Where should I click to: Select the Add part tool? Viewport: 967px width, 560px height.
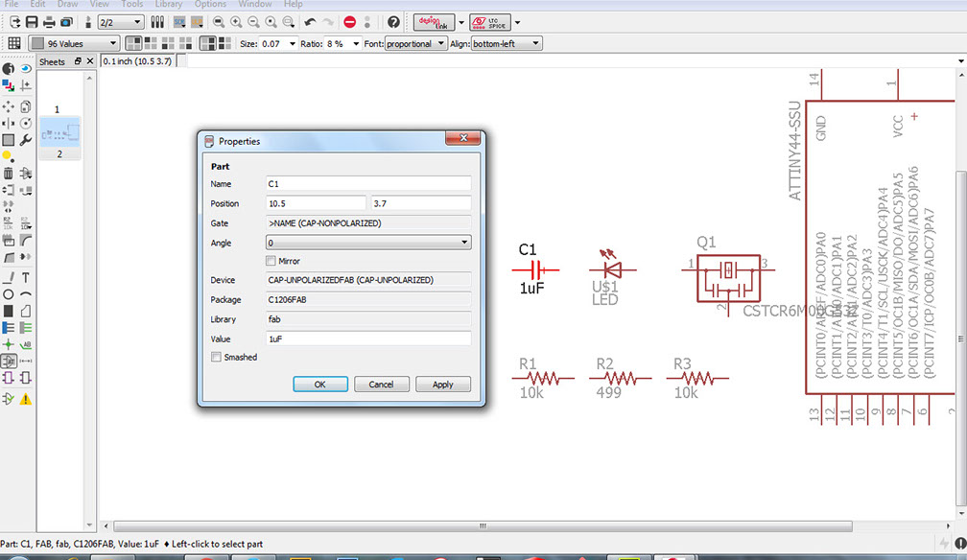[x=25, y=174]
